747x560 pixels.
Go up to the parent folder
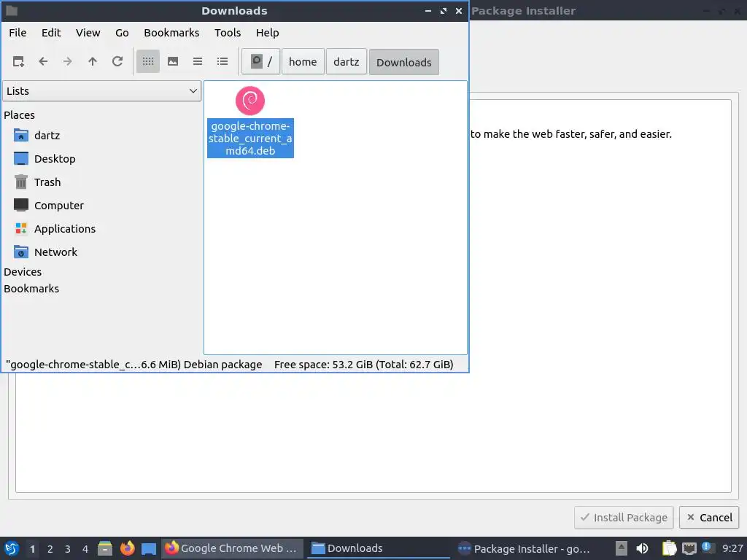point(93,61)
